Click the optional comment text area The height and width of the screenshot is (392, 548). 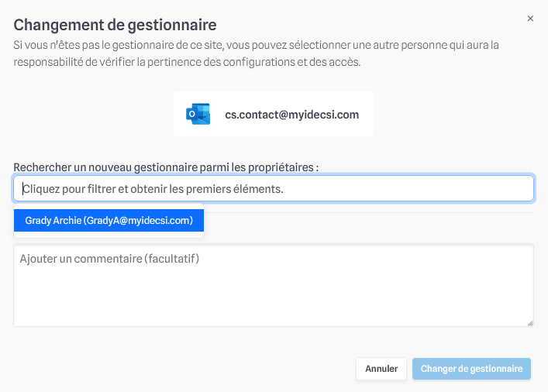(274, 285)
